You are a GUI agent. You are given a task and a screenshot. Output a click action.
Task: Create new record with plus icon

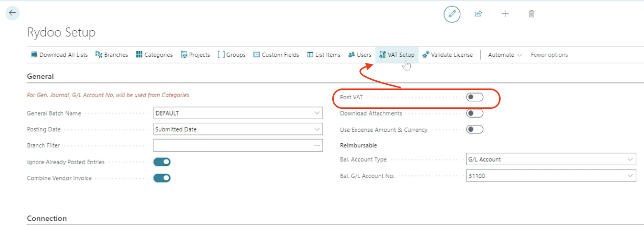point(505,14)
